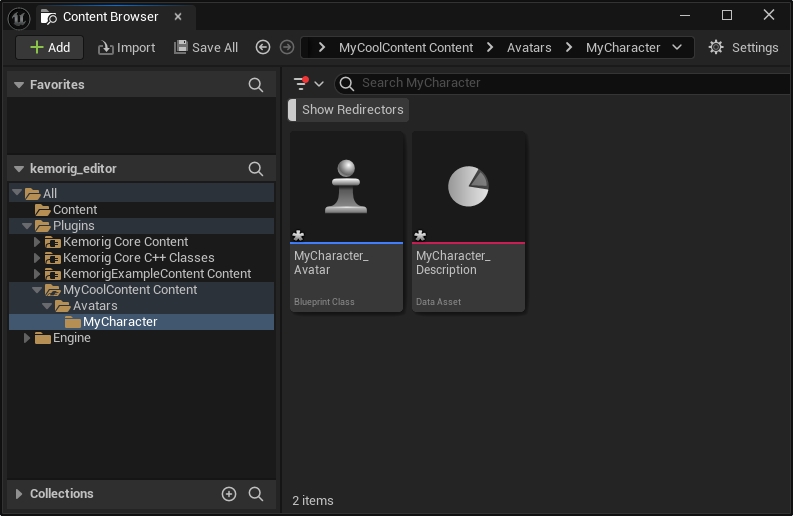Click the search icon in Collections
Screen dimensions: 793x516
point(256,494)
